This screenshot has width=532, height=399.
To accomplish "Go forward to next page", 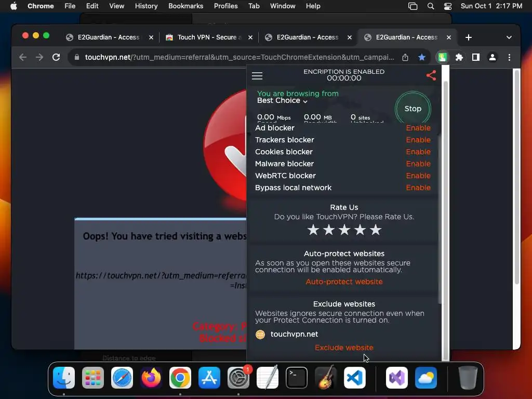I will (x=39, y=57).
